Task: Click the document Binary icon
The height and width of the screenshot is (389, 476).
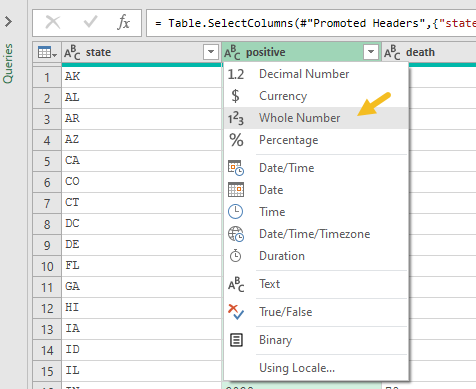Action: (236, 340)
